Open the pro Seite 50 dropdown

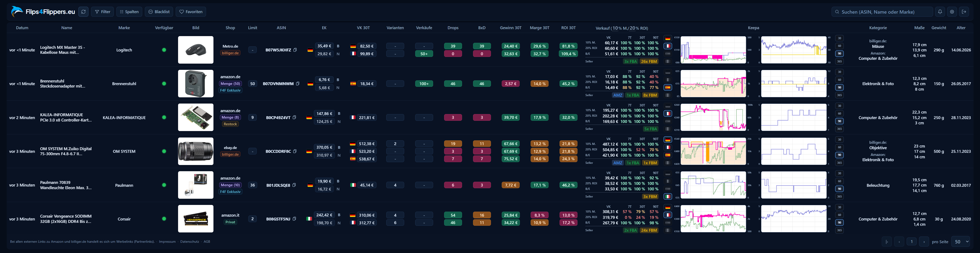coord(960,242)
